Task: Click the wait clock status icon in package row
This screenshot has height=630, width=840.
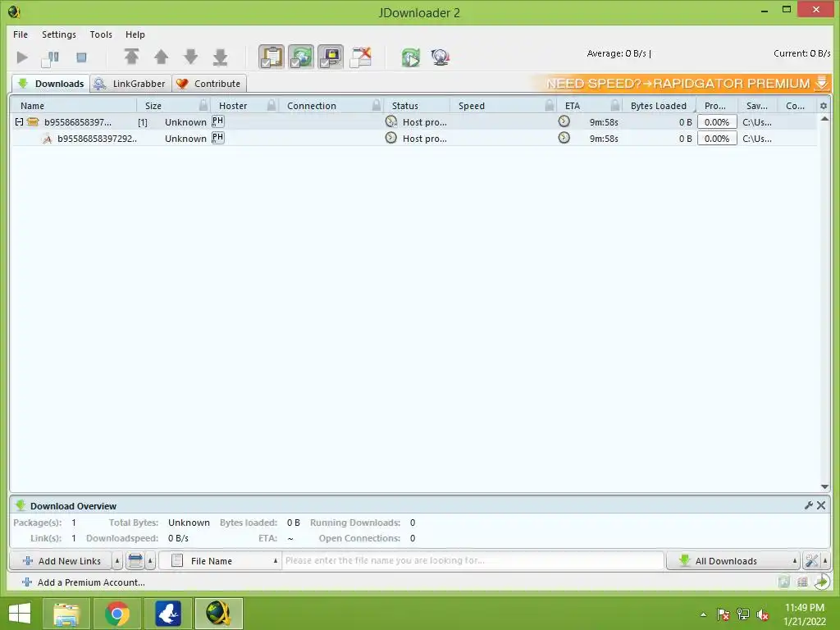Action: pos(391,121)
